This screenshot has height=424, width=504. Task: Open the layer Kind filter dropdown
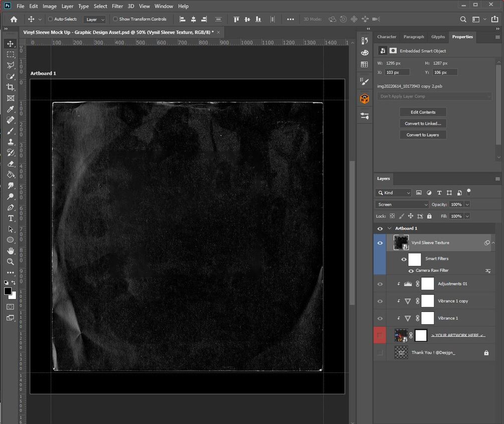click(x=393, y=193)
